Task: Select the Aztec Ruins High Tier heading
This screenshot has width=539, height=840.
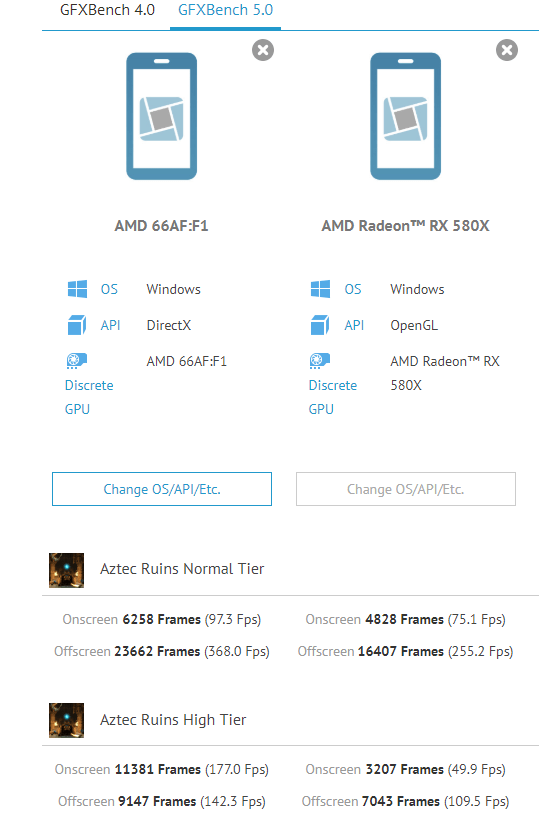Action: point(173,719)
